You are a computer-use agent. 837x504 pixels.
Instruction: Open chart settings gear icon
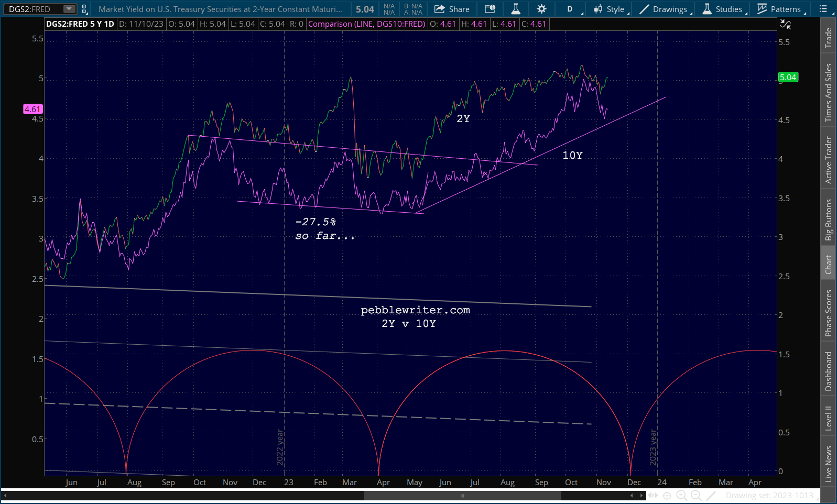542,9
